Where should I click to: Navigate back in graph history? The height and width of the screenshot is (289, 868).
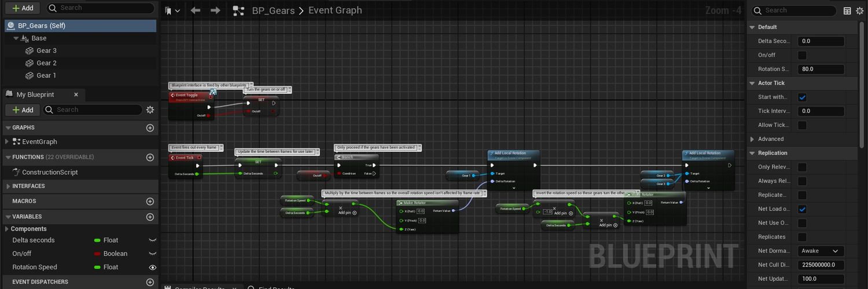[x=196, y=10]
